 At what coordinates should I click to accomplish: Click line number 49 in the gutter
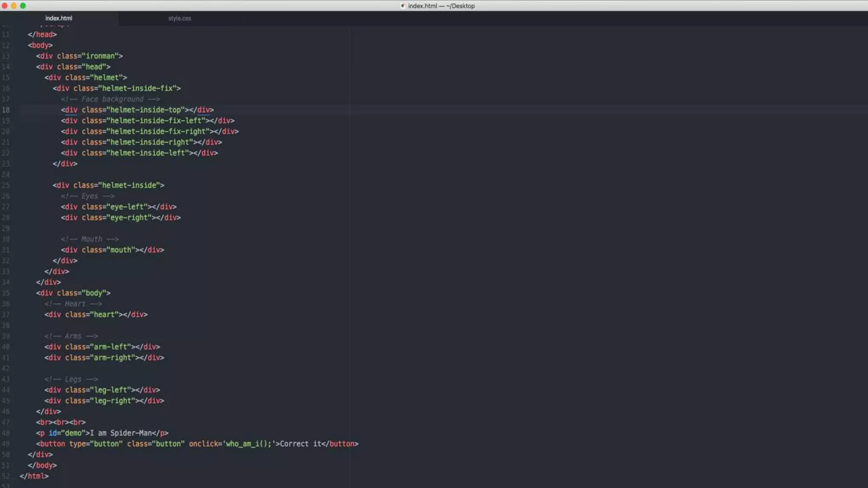6,444
